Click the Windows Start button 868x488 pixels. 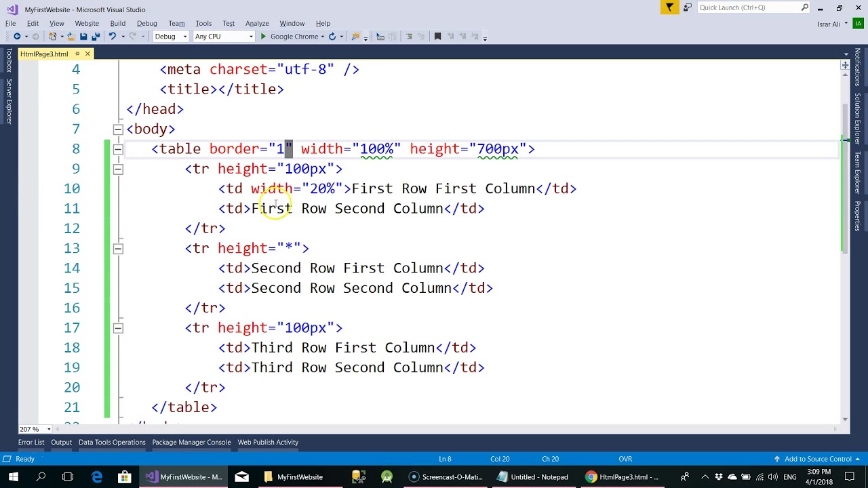14,477
